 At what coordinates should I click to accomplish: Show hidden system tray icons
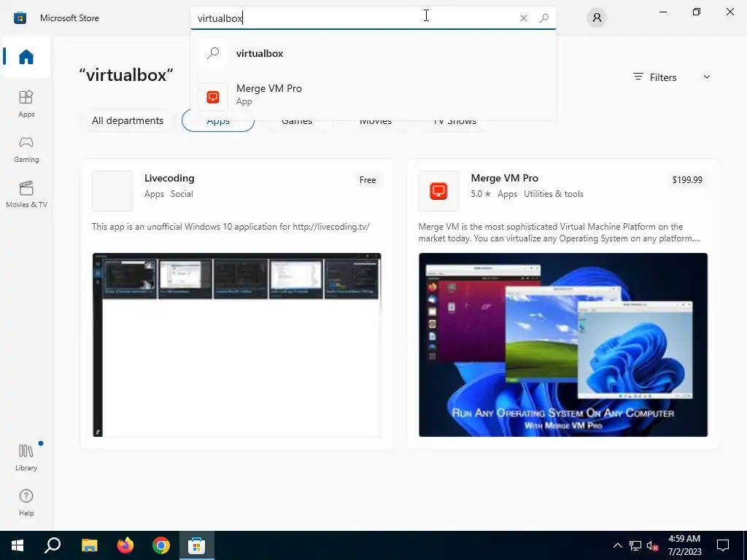tap(617, 545)
